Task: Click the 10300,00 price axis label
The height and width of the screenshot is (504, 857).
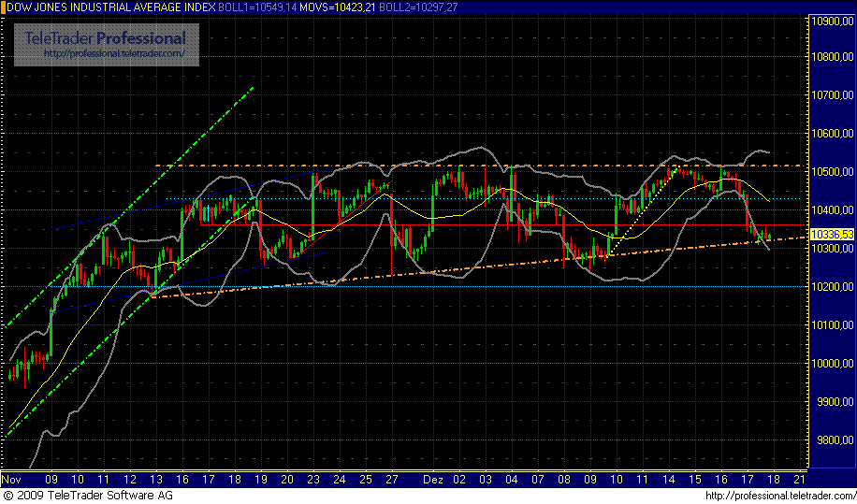Action: [x=833, y=248]
